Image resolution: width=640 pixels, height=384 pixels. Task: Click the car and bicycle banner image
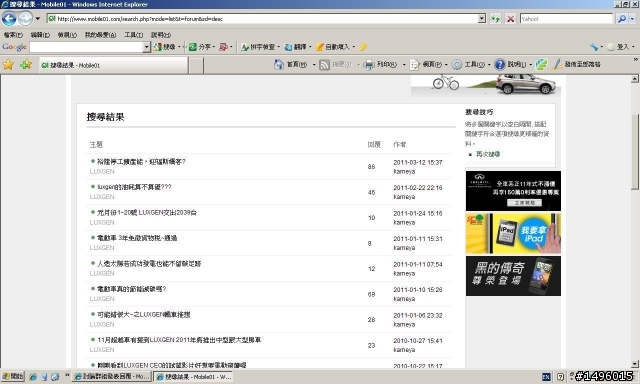point(486,85)
